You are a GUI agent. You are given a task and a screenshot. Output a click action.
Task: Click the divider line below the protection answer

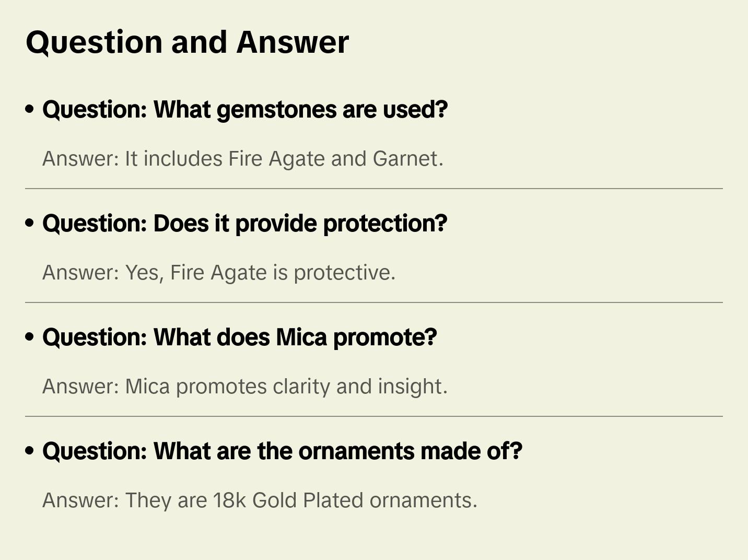coord(374,302)
